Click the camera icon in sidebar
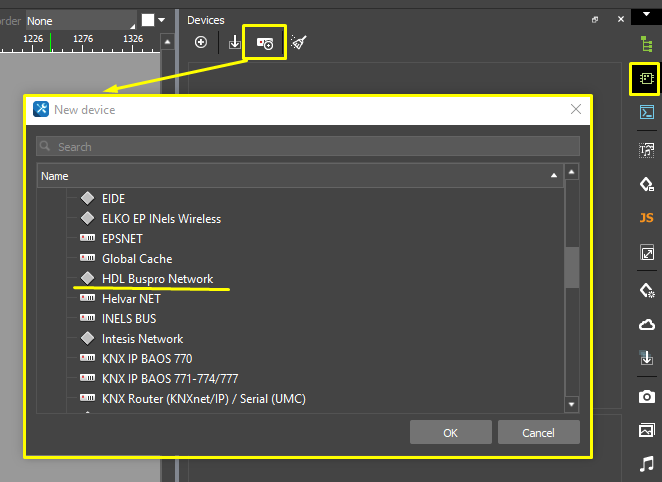This screenshot has height=482, width=662. click(x=646, y=396)
